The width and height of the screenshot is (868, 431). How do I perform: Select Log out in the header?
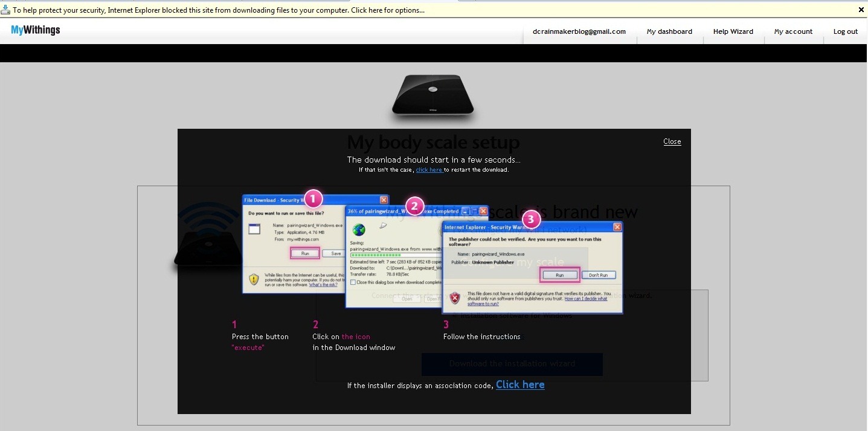point(846,31)
